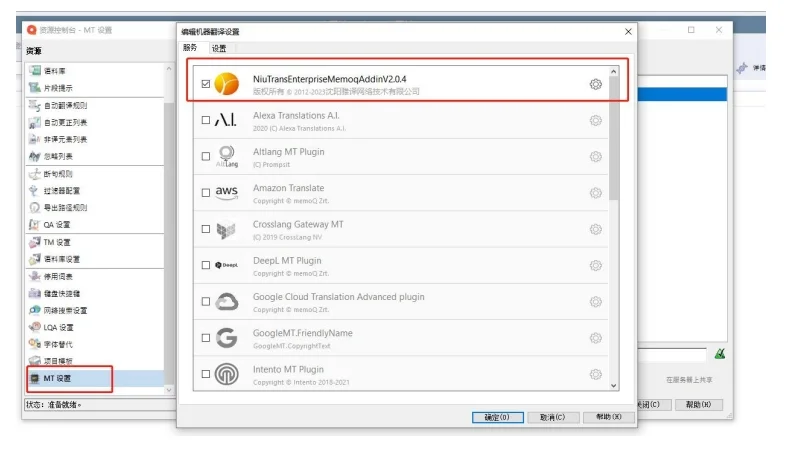
Task: Cancel with the 取消(C) button
Action: [553, 417]
